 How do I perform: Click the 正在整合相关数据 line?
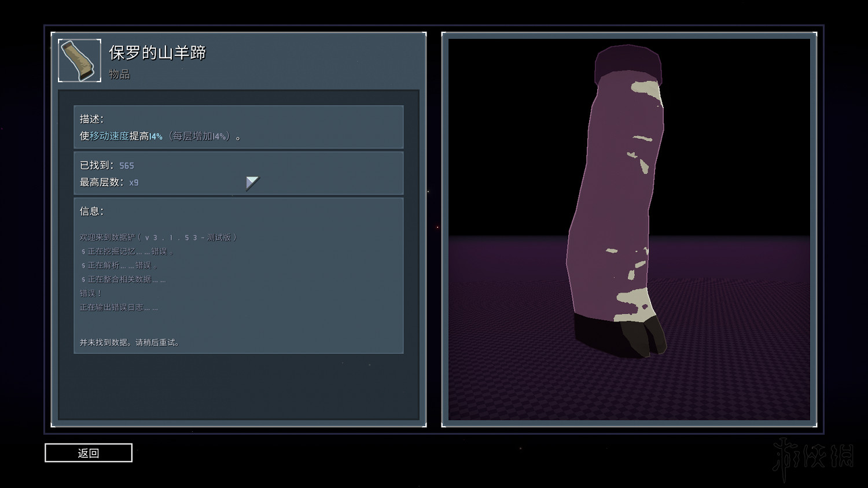point(123,279)
